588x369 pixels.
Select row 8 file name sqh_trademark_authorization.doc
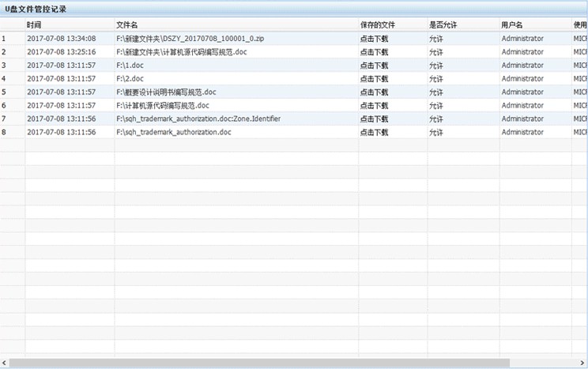coord(174,133)
